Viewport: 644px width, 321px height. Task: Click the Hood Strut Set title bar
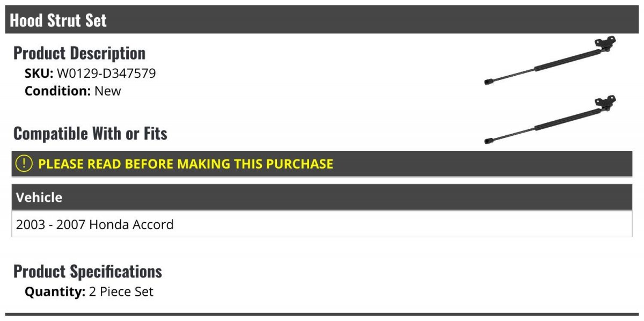point(322,20)
